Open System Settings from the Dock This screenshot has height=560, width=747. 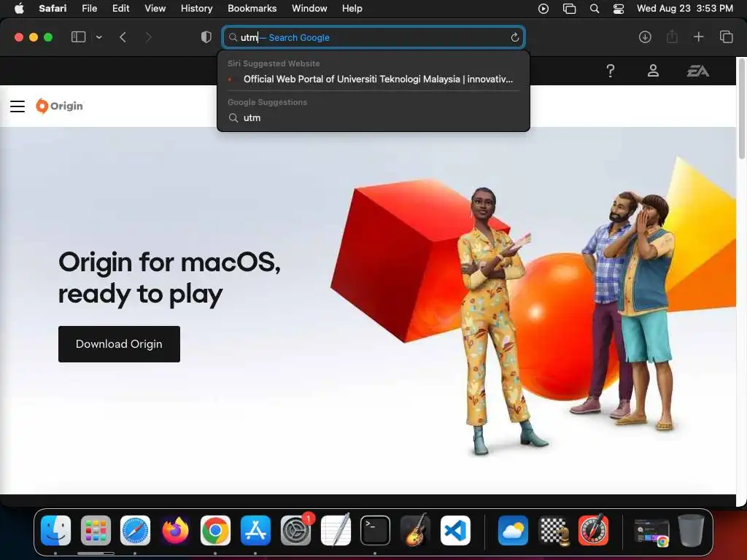[x=295, y=530]
